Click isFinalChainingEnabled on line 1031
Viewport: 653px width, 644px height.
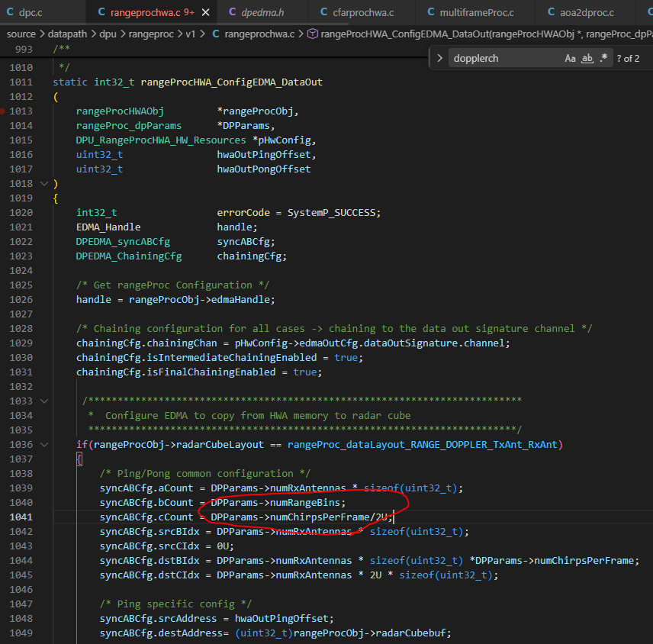[x=211, y=372]
